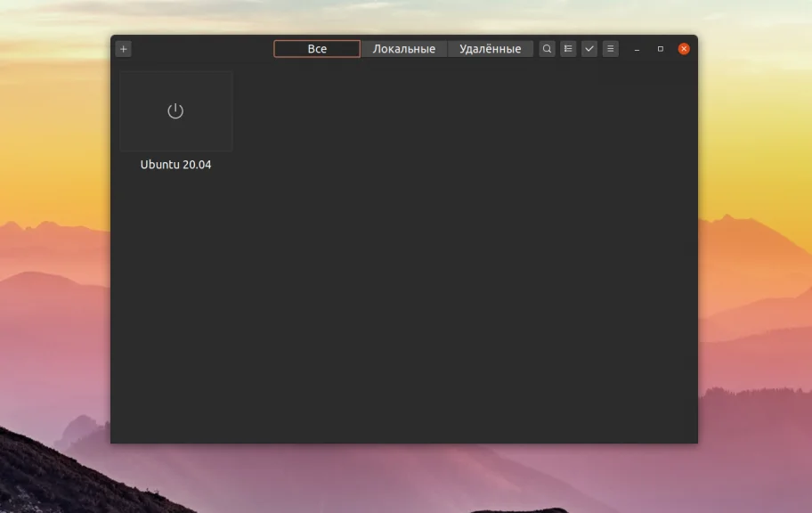Close the window with orange button
Screen dimensions: 812x513
pos(684,49)
